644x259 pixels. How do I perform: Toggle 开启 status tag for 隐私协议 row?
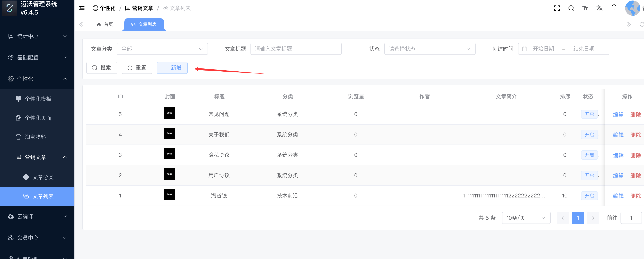coord(589,155)
